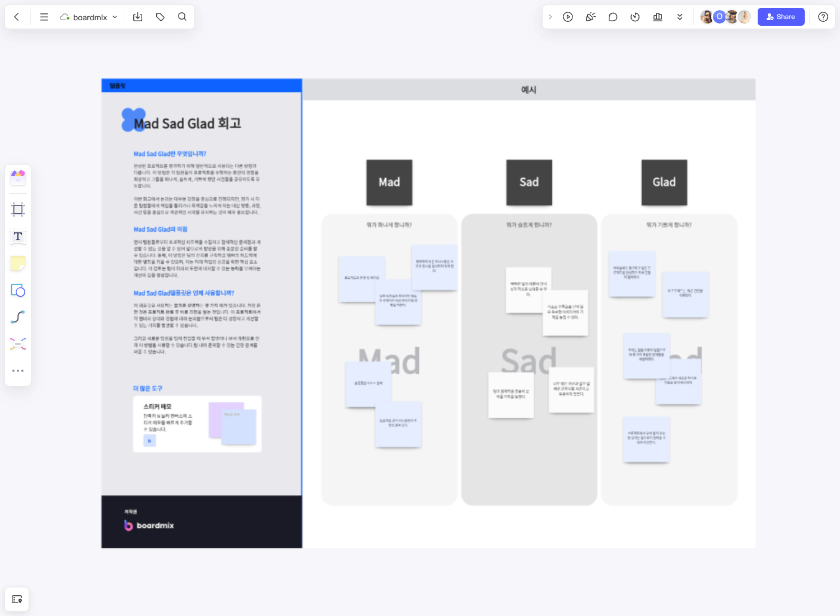840x616 pixels.
Task: Select the Text tool
Action: click(18, 236)
